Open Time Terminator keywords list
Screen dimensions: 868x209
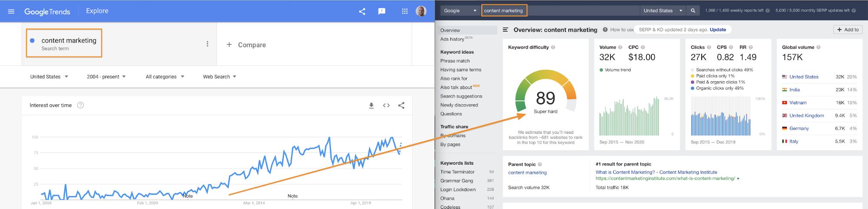pyautogui.click(x=457, y=172)
